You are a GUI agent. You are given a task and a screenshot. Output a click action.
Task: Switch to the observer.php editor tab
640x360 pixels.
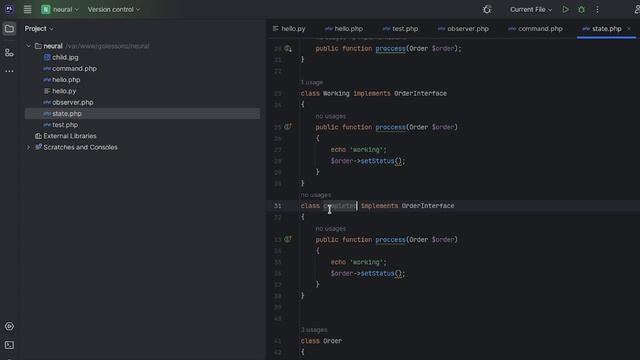point(463,29)
